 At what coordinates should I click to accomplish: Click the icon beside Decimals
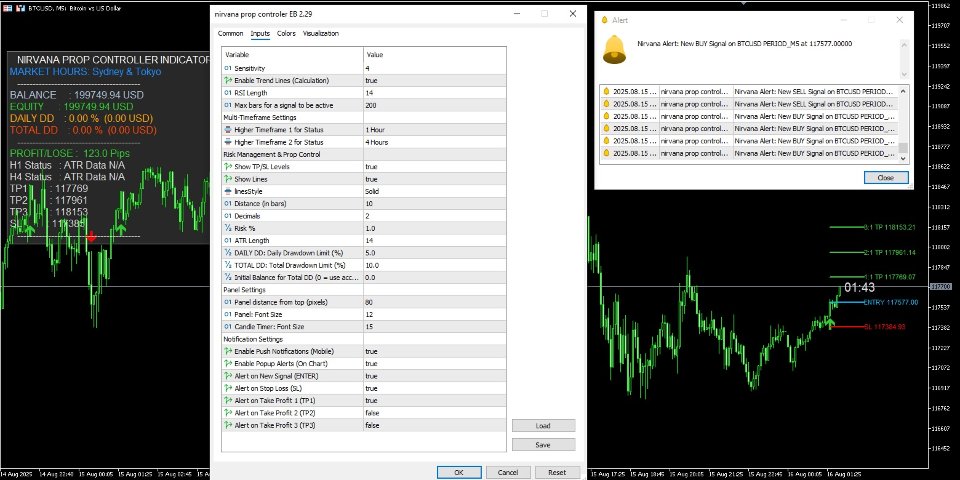click(228, 216)
